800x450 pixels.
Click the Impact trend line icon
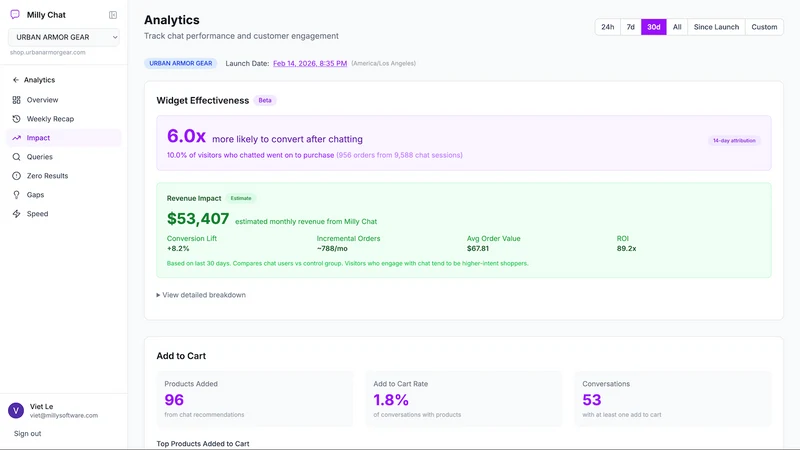click(16, 138)
